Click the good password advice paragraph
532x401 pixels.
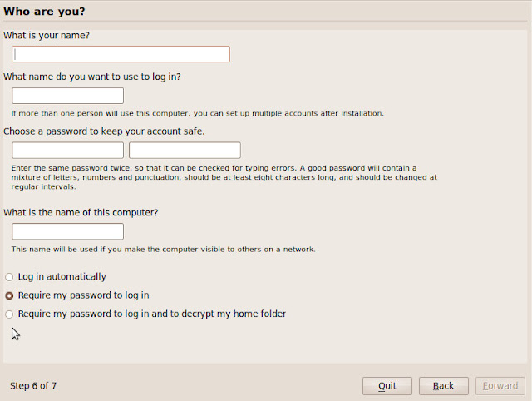tap(216, 177)
